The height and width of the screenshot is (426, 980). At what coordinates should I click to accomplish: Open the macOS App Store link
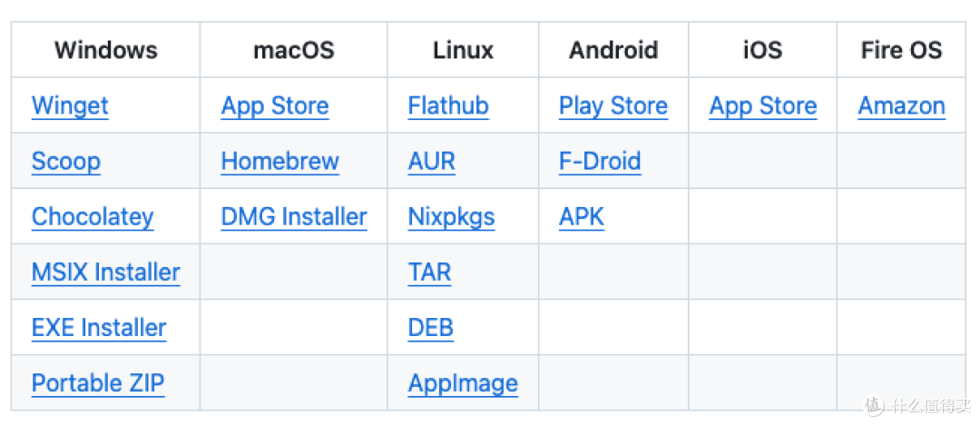pyautogui.click(x=275, y=105)
